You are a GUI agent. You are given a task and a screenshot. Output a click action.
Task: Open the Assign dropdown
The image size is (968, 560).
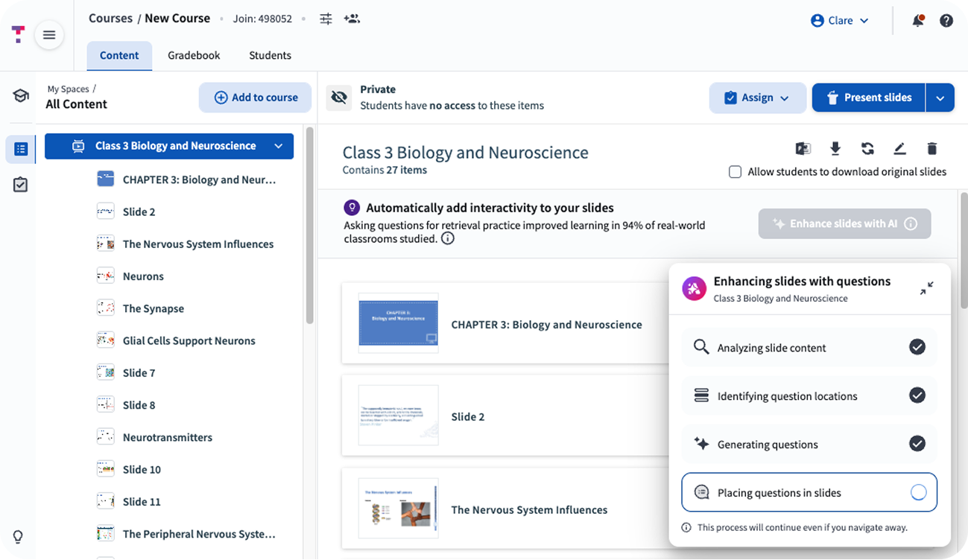coord(757,98)
